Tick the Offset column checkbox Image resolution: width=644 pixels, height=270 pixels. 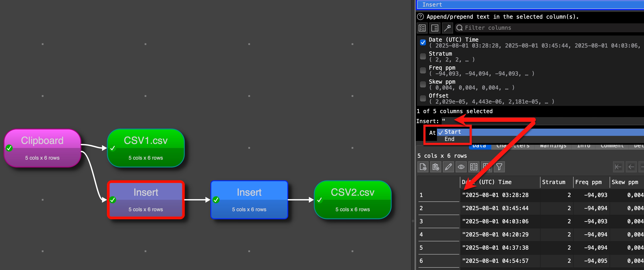click(423, 98)
